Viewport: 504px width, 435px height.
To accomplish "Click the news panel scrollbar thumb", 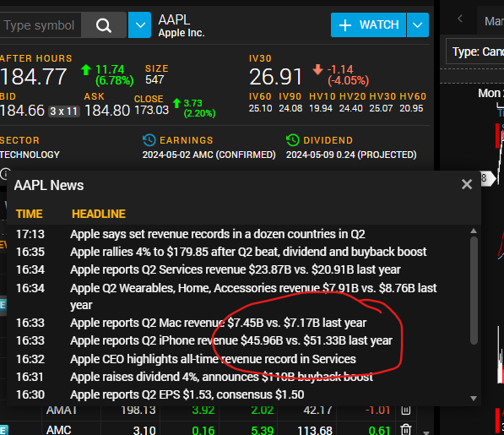I will pos(474,291).
